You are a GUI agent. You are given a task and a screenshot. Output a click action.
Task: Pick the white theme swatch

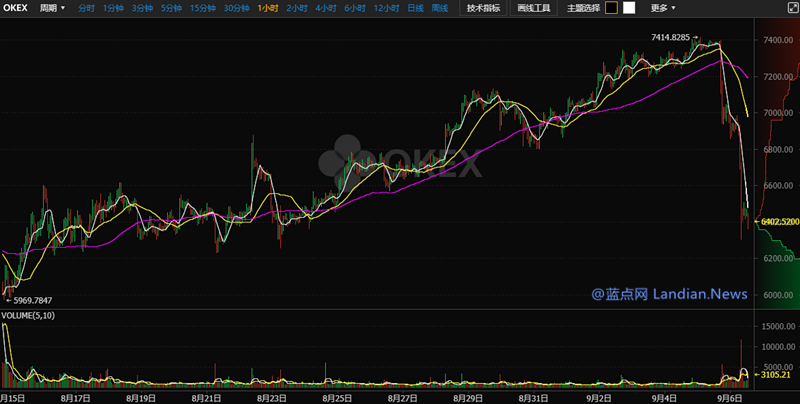[628, 8]
